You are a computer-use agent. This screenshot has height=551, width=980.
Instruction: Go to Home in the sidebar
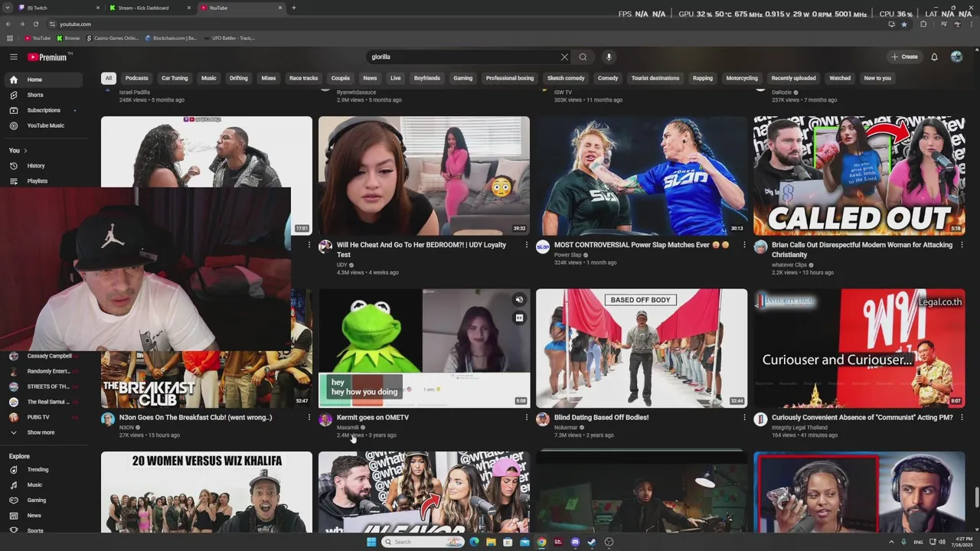43,80
